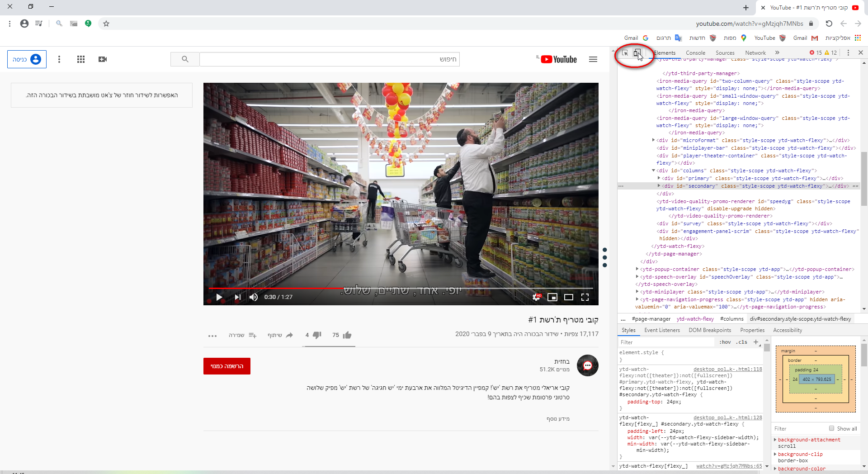The height and width of the screenshot is (474, 868).
Task: Open YouTube settings three-dot menu
Action: click(59, 59)
